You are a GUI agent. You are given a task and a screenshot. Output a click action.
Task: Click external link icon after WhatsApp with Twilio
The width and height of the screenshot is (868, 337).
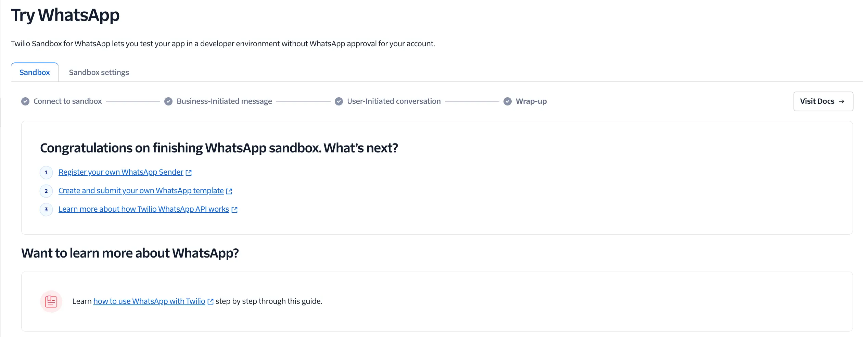[210, 302]
